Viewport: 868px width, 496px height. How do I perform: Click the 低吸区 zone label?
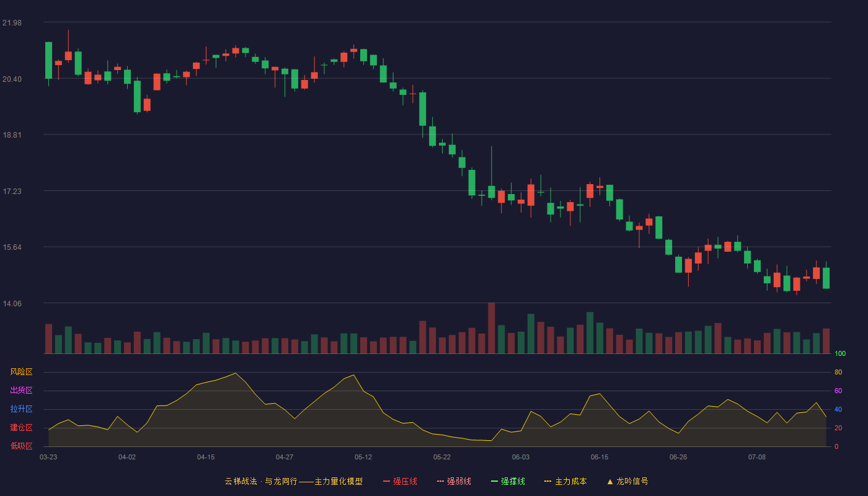point(21,446)
